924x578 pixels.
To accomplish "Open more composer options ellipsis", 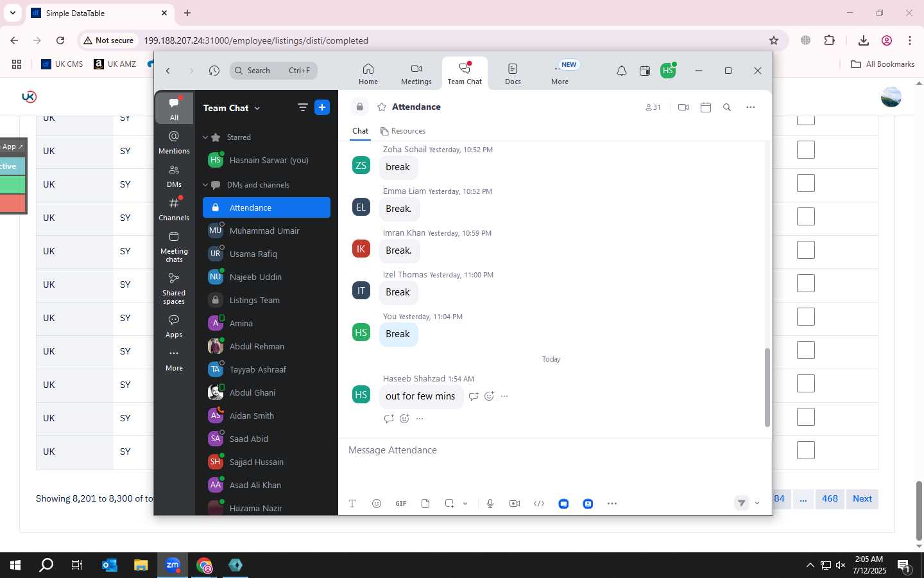I will pyautogui.click(x=612, y=504).
